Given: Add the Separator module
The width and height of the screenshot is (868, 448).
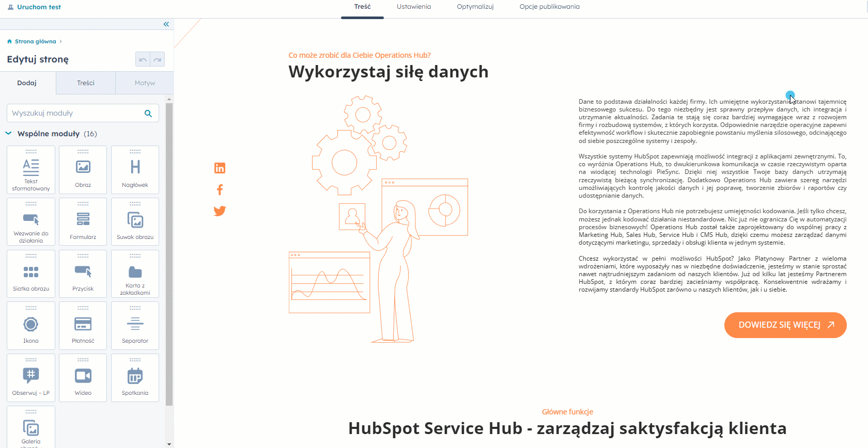Looking at the screenshot, I should pyautogui.click(x=135, y=326).
